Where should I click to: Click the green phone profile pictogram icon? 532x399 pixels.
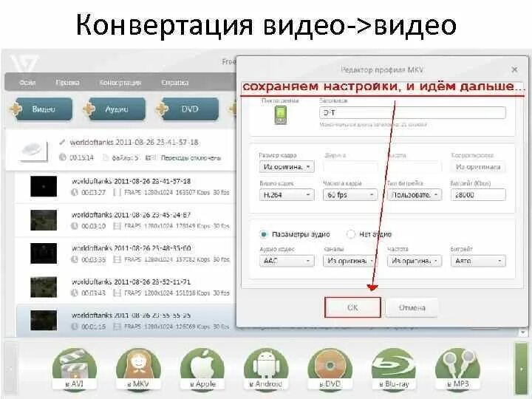[280, 115]
